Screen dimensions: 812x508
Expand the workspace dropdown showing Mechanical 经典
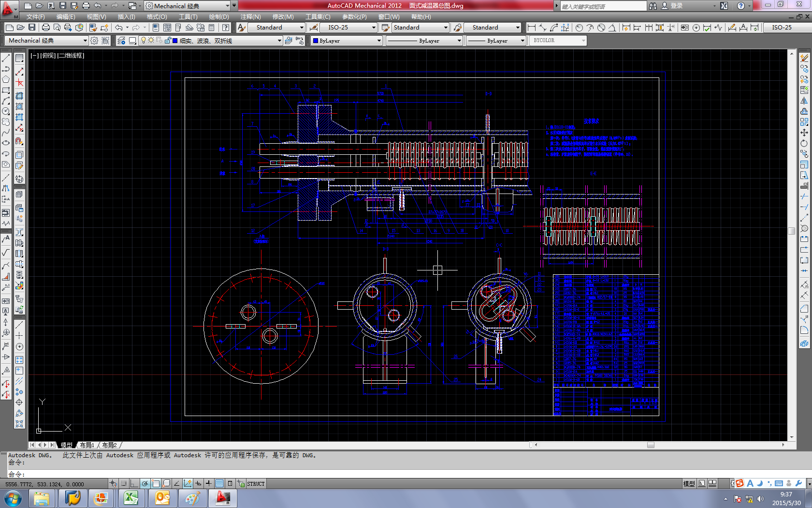pos(86,41)
